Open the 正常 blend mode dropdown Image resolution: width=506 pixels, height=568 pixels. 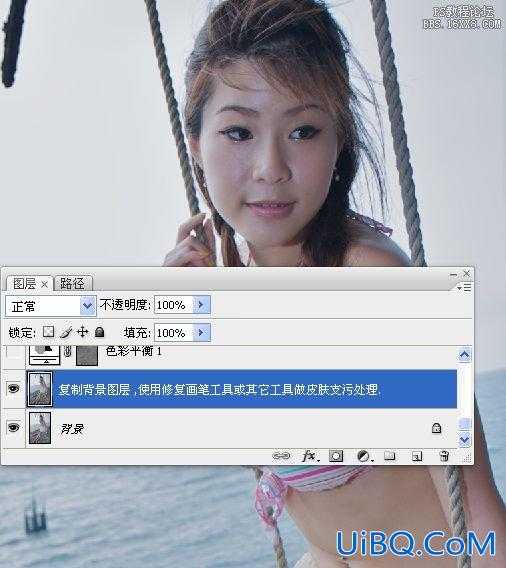pos(87,306)
